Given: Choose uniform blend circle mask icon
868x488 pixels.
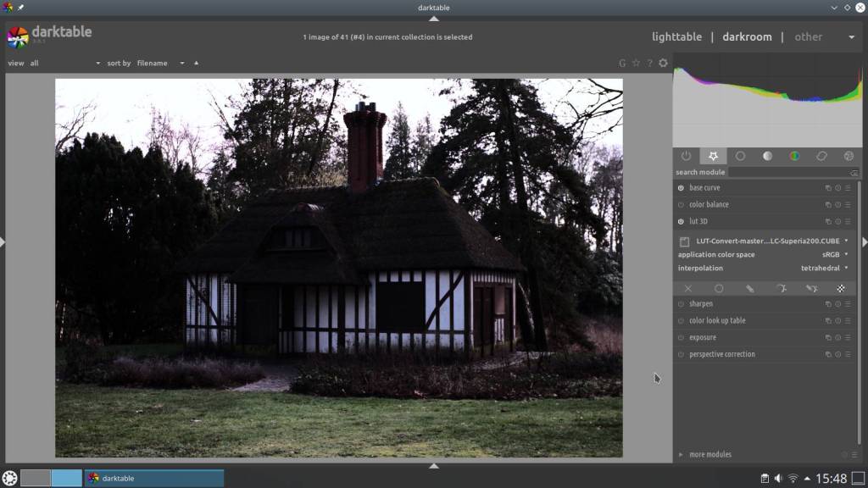Looking at the screenshot, I should coord(719,289).
